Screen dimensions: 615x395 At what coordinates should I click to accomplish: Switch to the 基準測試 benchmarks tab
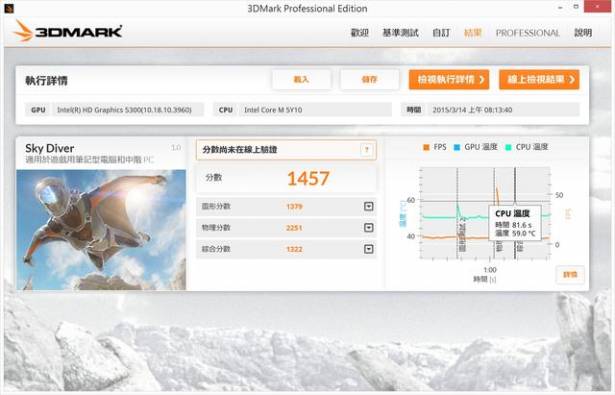point(400,33)
